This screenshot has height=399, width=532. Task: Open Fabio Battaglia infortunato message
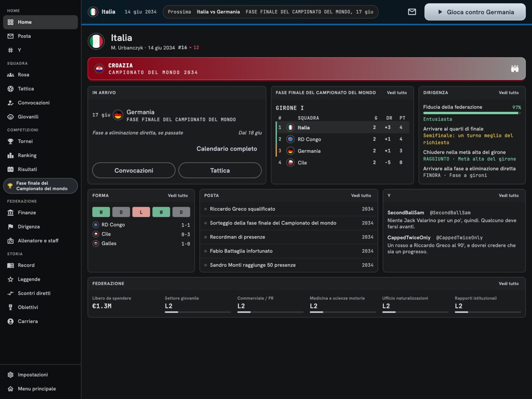[x=289, y=251]
